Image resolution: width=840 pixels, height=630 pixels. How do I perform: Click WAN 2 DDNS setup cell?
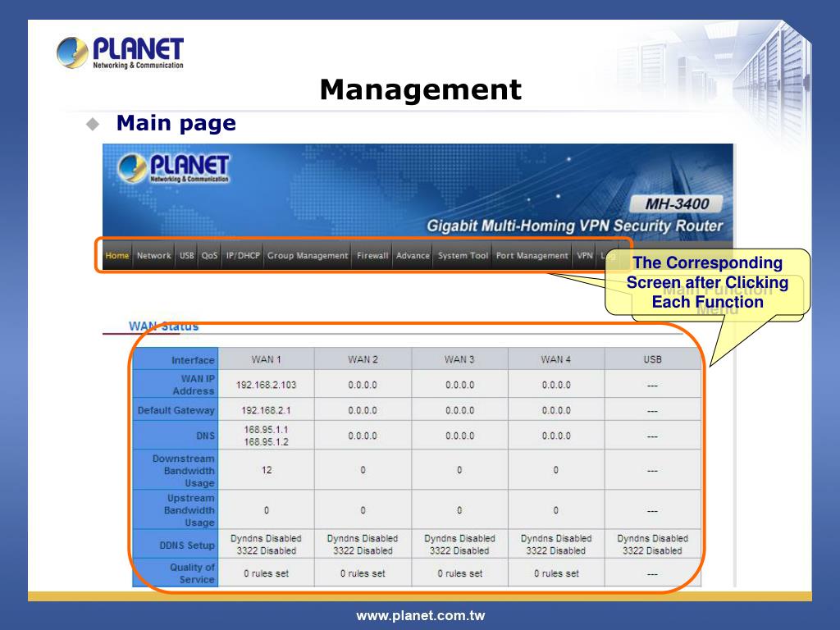[363, 545]
